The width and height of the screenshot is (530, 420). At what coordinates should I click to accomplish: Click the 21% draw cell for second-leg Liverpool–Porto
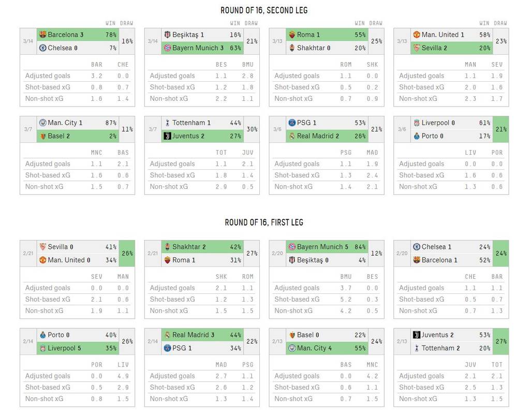pyautogui.click(x=501, y=129)
